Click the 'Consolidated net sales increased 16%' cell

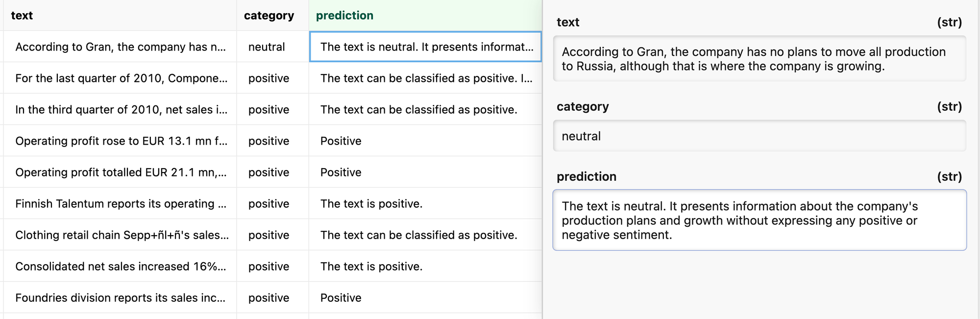[121, 267]
